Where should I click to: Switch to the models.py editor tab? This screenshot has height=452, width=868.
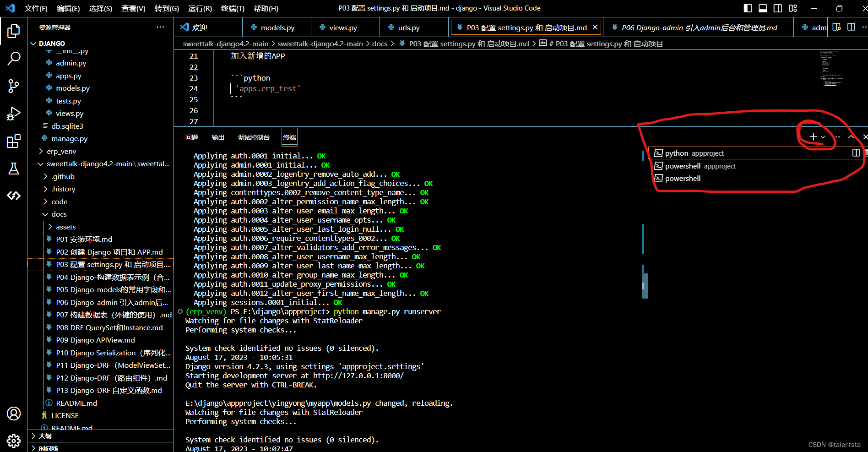pos(277,27)
